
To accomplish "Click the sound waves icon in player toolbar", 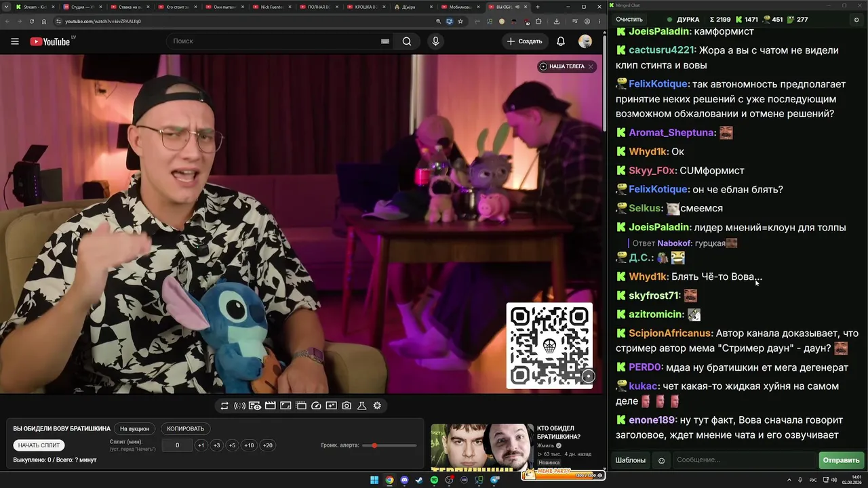I will [239, 406].
